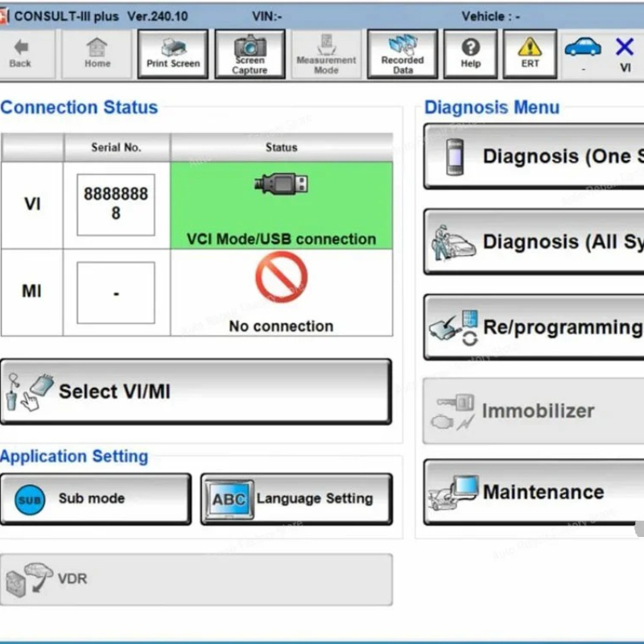Click the 'VI' row label

[x=32, y=204]
